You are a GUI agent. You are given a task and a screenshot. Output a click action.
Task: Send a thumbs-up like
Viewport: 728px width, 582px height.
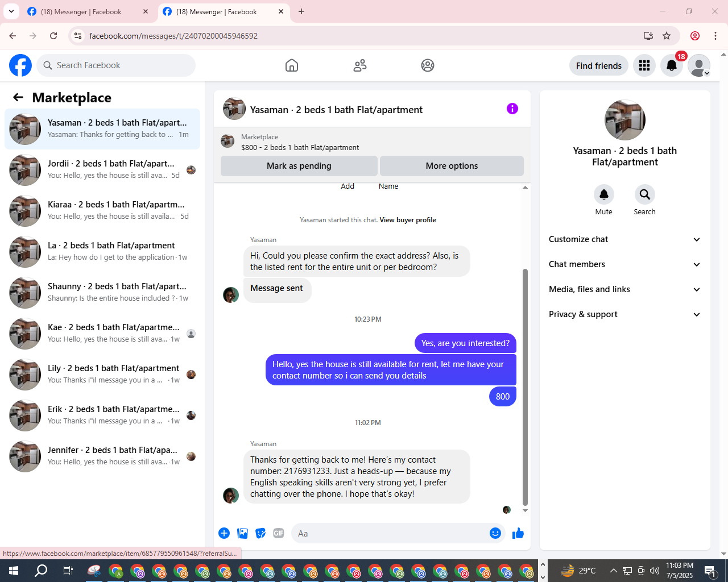(518, 533)
